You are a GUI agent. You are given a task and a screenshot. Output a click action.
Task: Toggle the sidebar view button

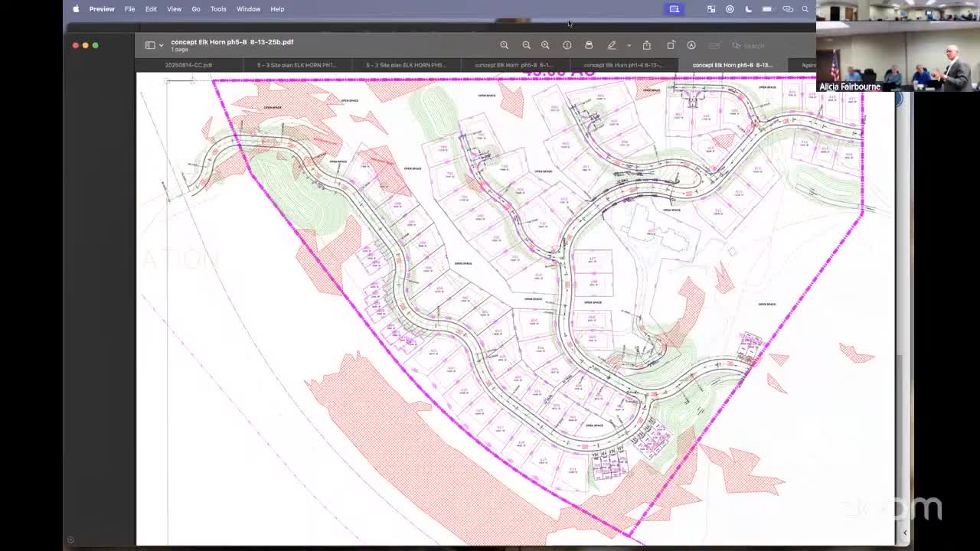click(150, 45)
